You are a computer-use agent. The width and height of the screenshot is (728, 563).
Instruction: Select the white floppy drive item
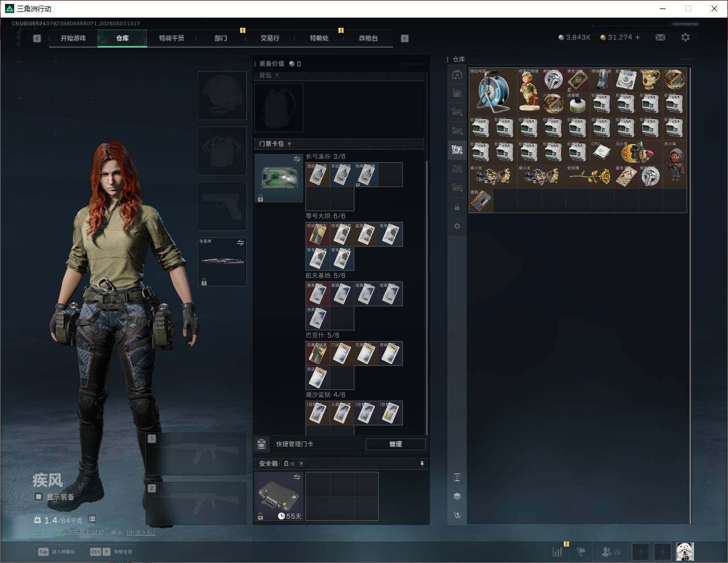pyautogui.click(x=626, y=80)
